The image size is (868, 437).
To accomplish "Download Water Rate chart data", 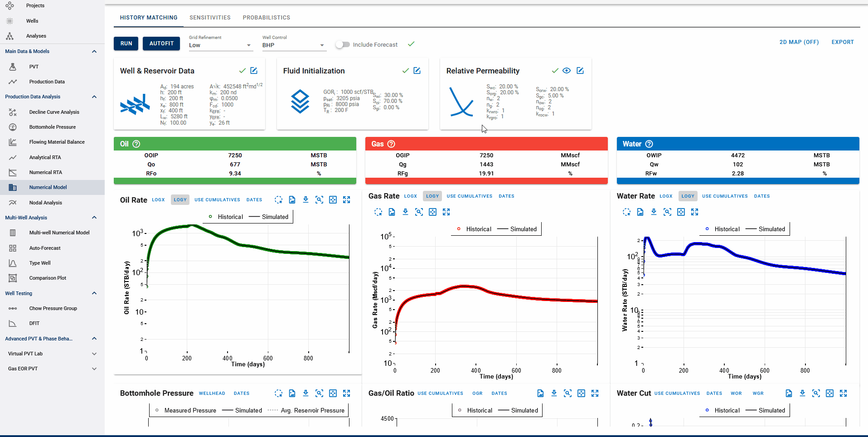I will point(654,212).
